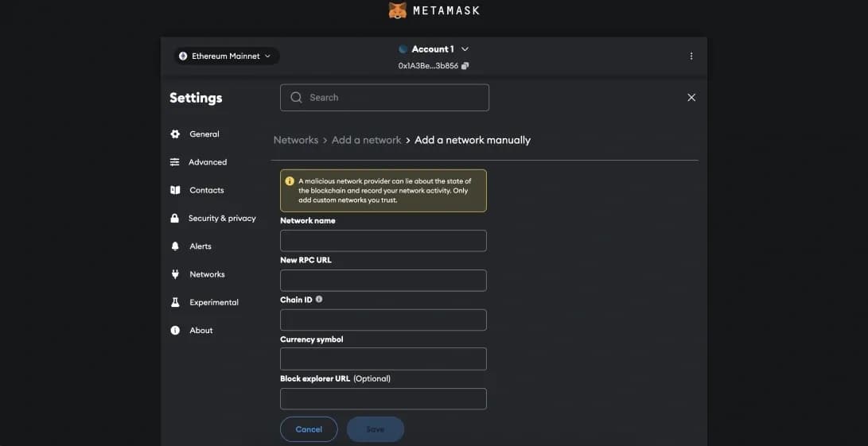Open Advanced settings section

[208, 162]
